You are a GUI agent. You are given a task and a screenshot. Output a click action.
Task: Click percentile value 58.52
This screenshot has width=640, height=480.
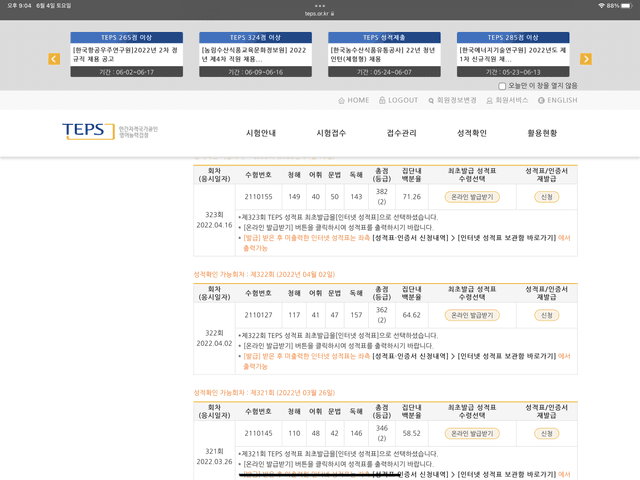[x=411, y=434]
